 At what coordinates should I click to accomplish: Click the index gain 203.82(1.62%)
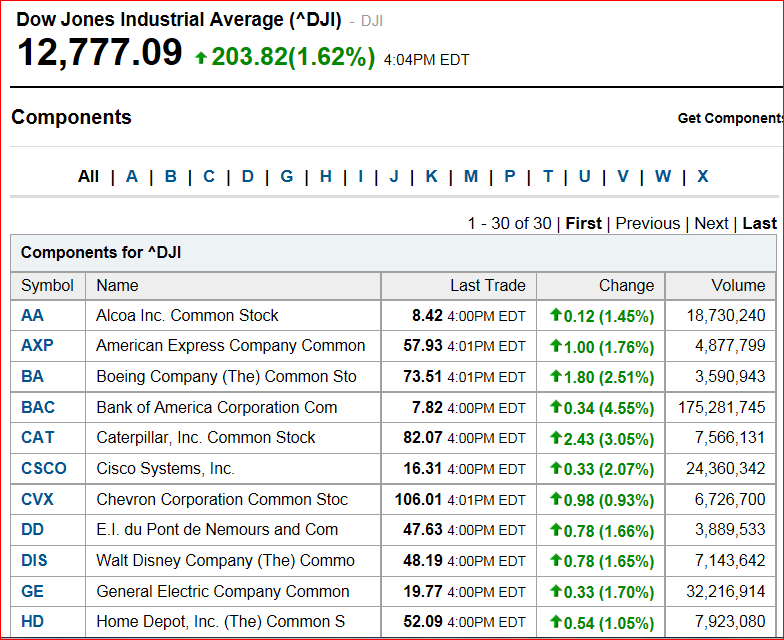pyautogui.click(x=293, y=56)
